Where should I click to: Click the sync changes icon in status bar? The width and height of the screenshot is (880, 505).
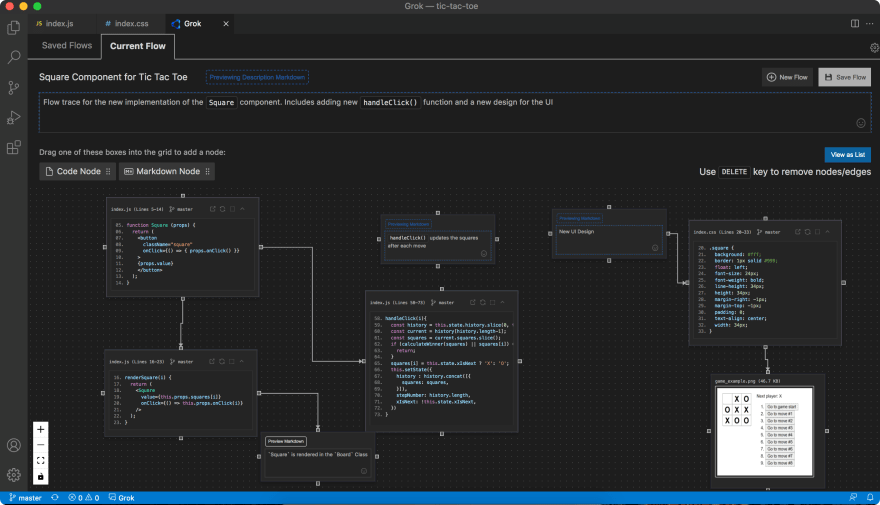(x=54, y=498)
